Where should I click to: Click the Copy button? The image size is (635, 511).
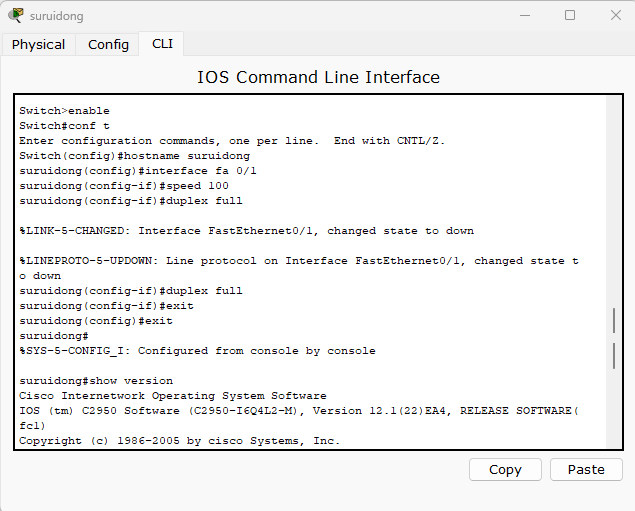pos(505,470)
